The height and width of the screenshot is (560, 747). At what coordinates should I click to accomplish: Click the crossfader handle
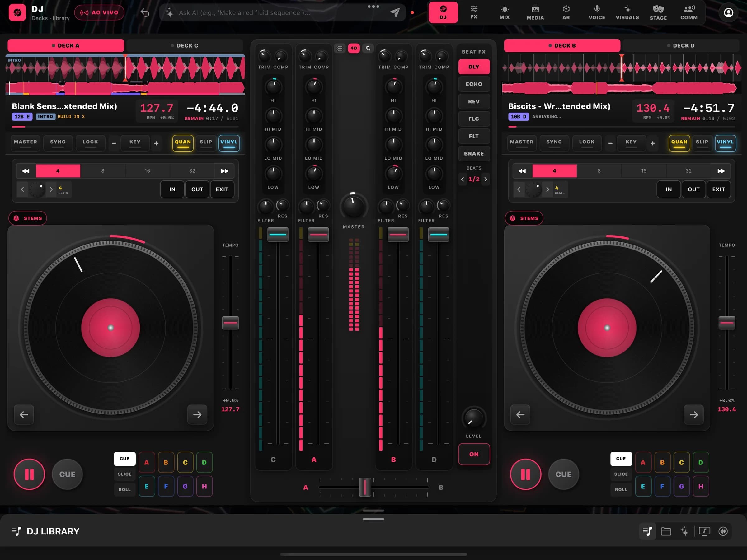coord(365,487)
